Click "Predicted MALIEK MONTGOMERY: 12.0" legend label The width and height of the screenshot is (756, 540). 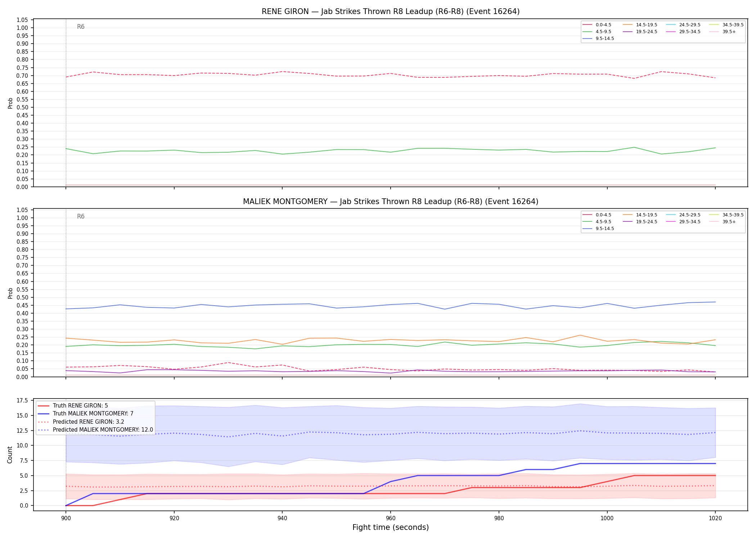click(x=103, y=430)
